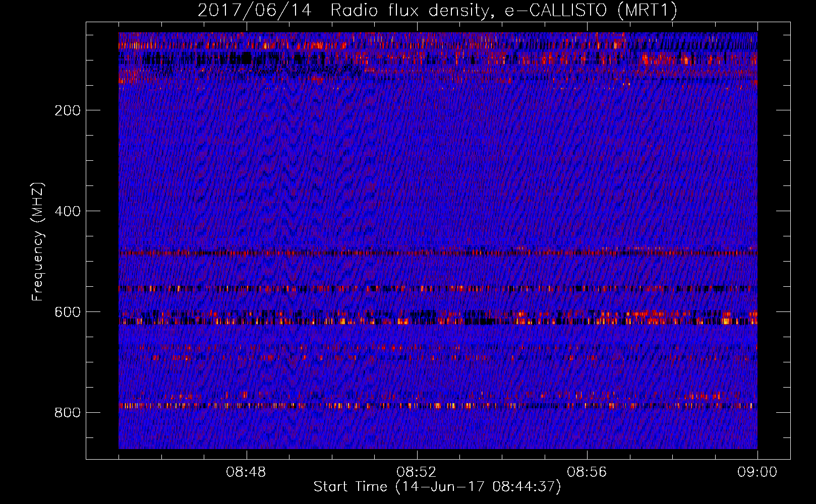Image resolution: width=816 pixels, height=504 pixels.
Task: Click the 08:56 time tick label
Action: 587,472
